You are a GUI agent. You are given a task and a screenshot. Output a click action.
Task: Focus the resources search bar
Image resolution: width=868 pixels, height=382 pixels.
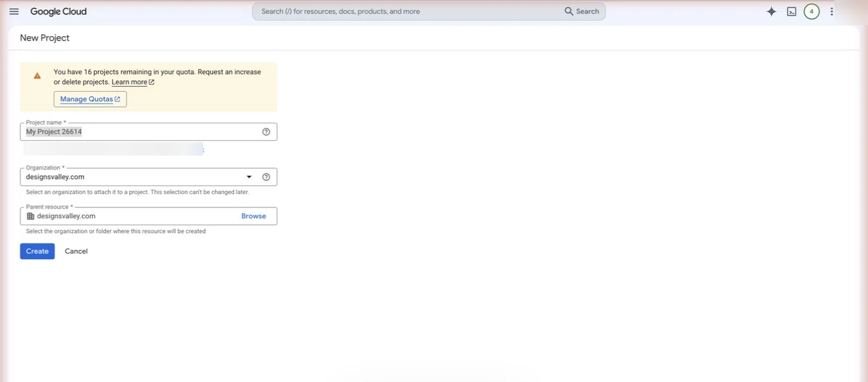[x=428, y=11]
